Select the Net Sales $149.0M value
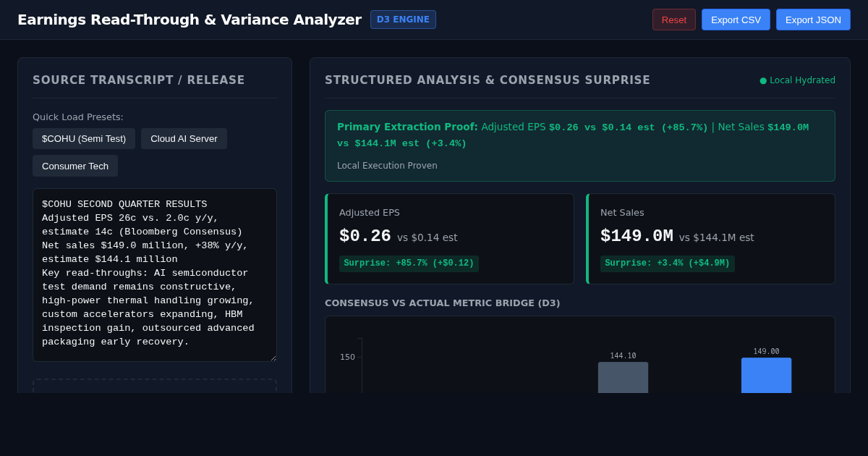The width and height of the screenshot is (868, 456). (x=637, y=236)
